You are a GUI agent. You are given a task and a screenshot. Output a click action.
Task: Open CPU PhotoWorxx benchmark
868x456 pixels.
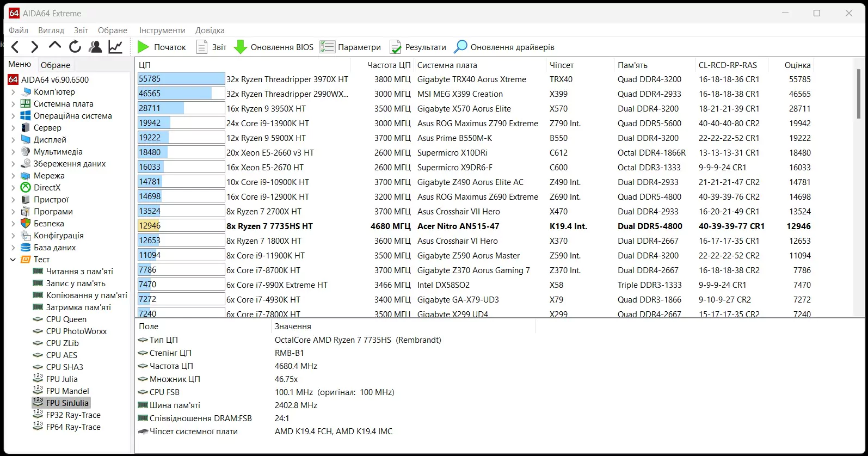70,331
